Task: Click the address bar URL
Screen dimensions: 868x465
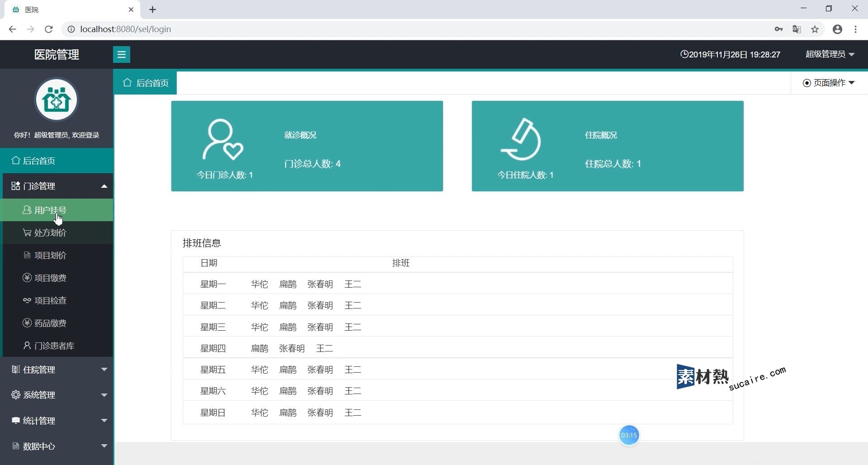Action: [126, 29]
